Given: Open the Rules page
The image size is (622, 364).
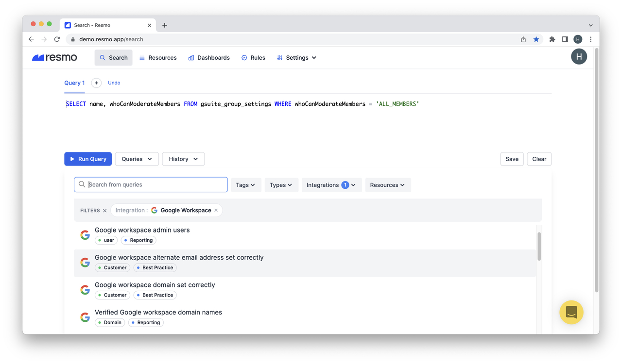Looking at the screenshot, I should click(253, 57).
